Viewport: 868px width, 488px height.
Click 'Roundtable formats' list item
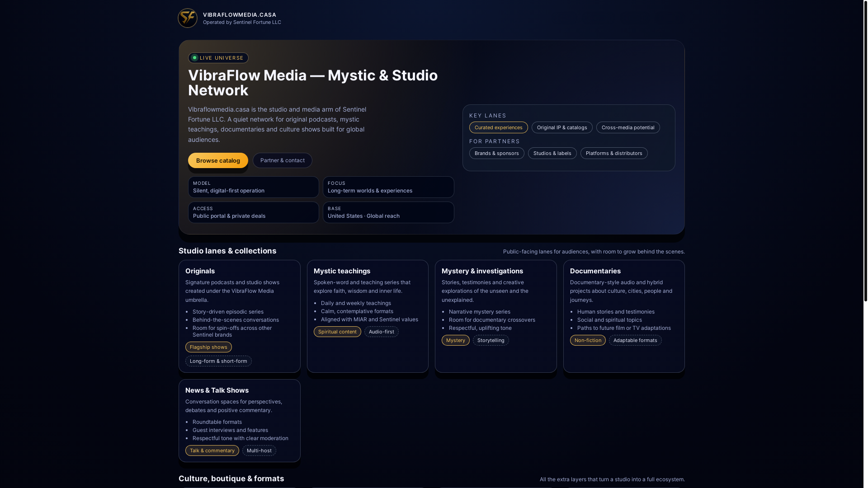[x=217, y=422]
